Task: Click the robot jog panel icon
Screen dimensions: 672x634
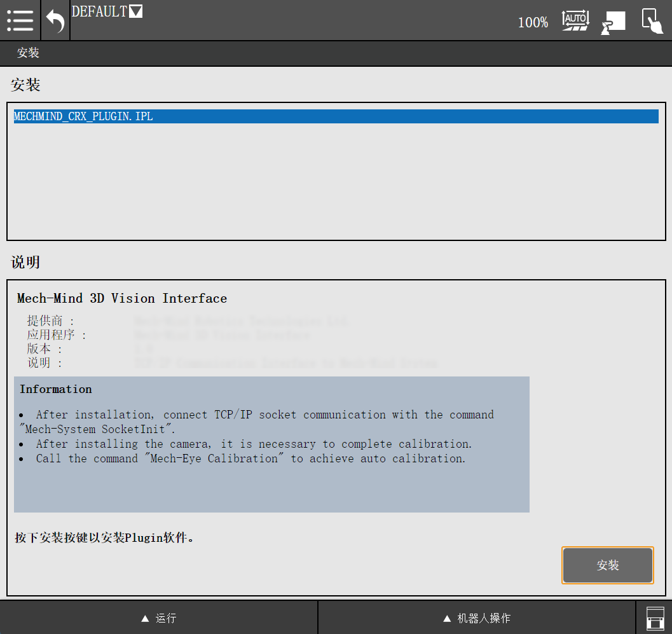Action: click(614, 22)
